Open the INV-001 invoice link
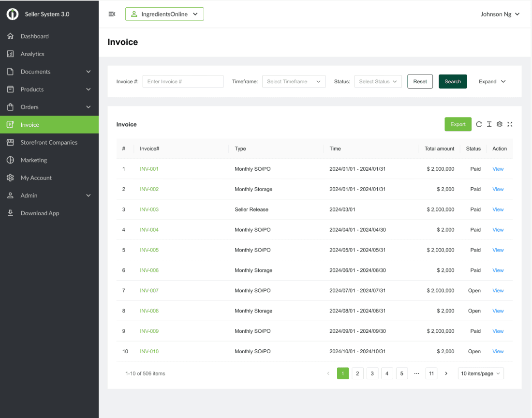The height and width of the screenshot is (418, 532). coord(149,169)
